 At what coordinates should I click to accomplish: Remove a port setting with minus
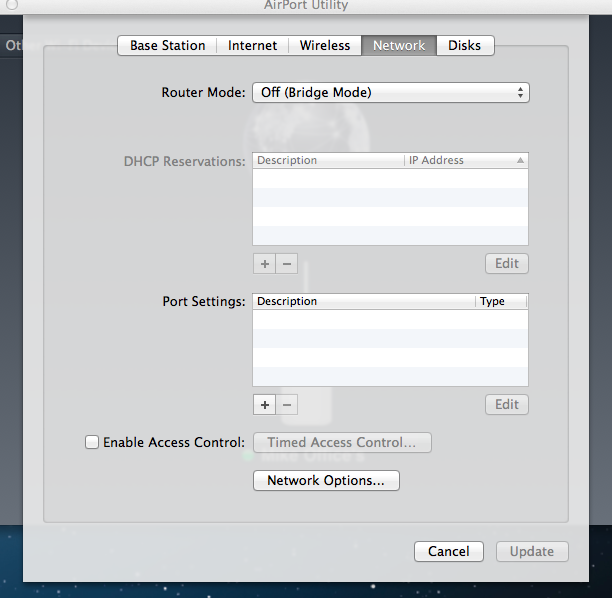coord(287,405)
